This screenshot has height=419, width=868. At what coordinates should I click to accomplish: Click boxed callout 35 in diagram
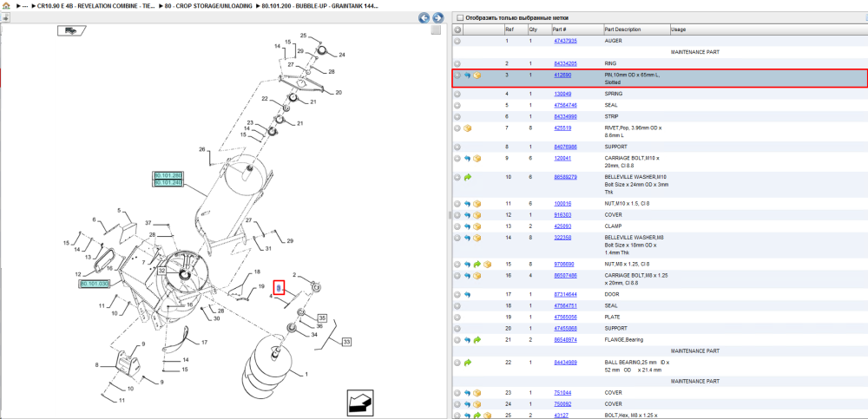coord(323,318)
